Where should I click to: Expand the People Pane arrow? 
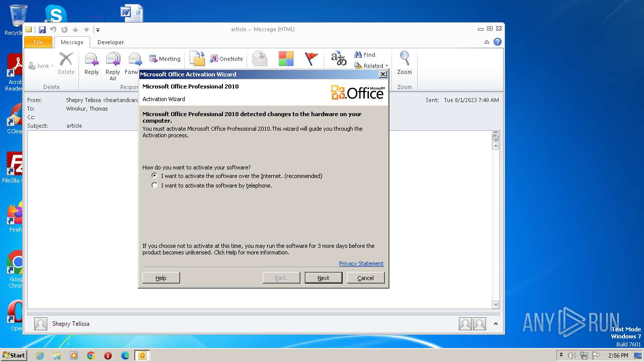(x=495, y=324)
